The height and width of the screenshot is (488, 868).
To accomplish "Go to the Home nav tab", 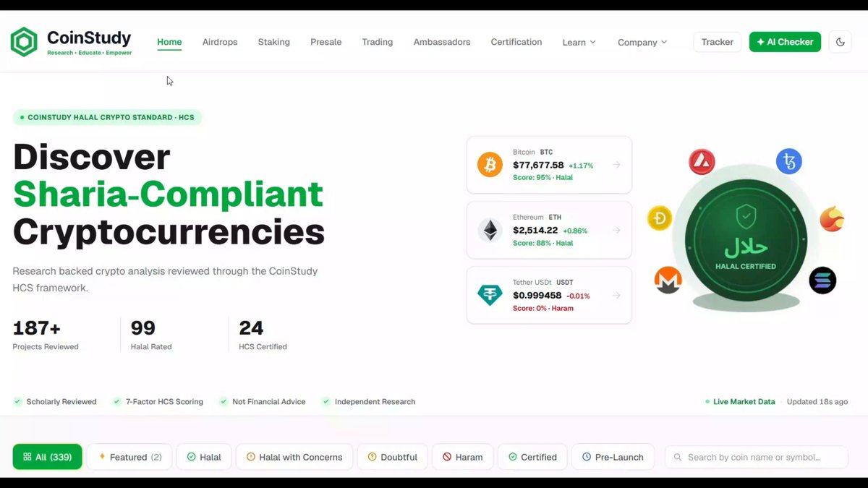I will 169,42.
